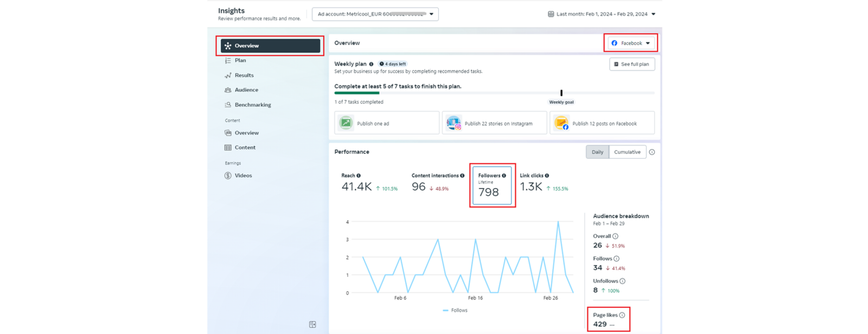868x334 pixels.
Task: Click the Weekly plan info icon
Action: pos(371,64)
